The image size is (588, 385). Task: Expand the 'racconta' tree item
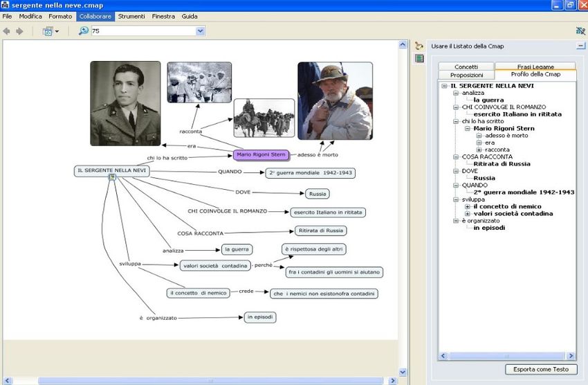(479, 150)
